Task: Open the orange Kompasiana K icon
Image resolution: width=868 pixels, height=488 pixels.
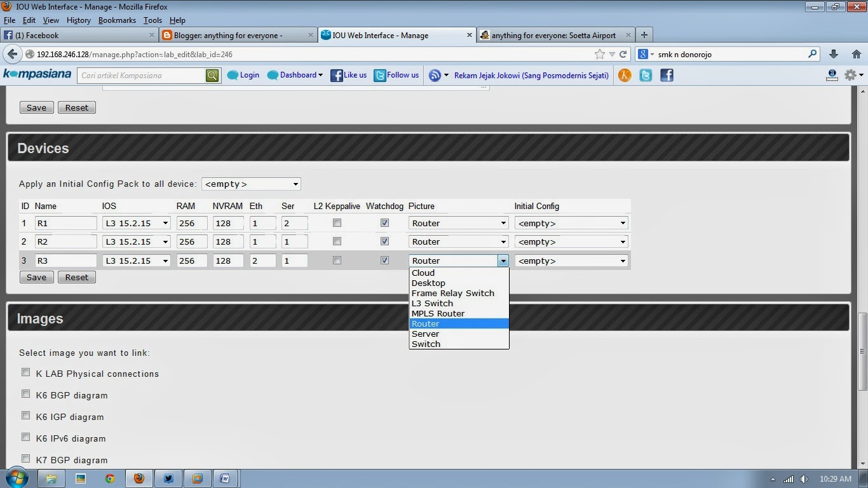Action: pos(624,75)
